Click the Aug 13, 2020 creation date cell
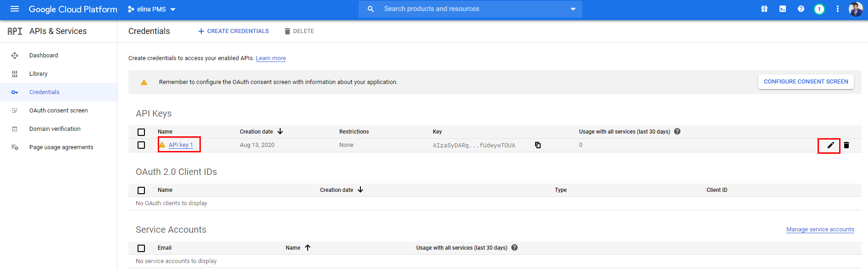The image size is (868, 269). [x=257, y=145]
